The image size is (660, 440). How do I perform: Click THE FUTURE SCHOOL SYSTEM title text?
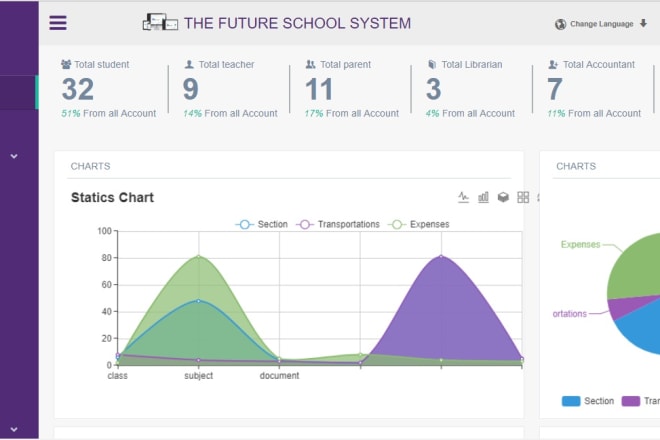[298, 23]
